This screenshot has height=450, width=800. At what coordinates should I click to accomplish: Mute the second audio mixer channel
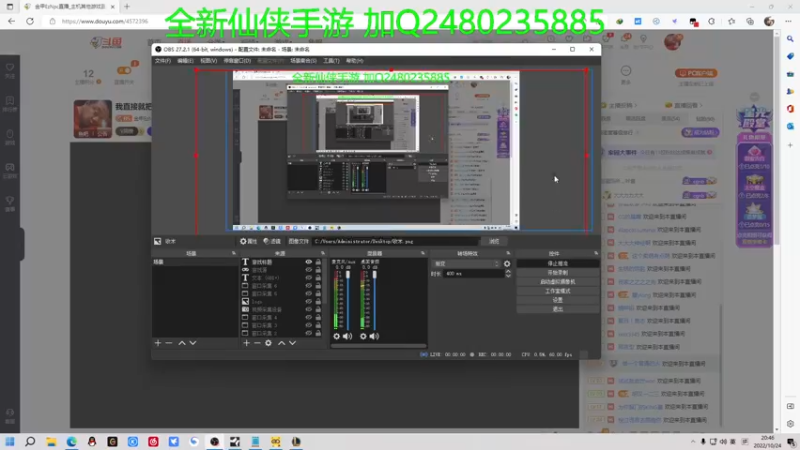point(374,336)
